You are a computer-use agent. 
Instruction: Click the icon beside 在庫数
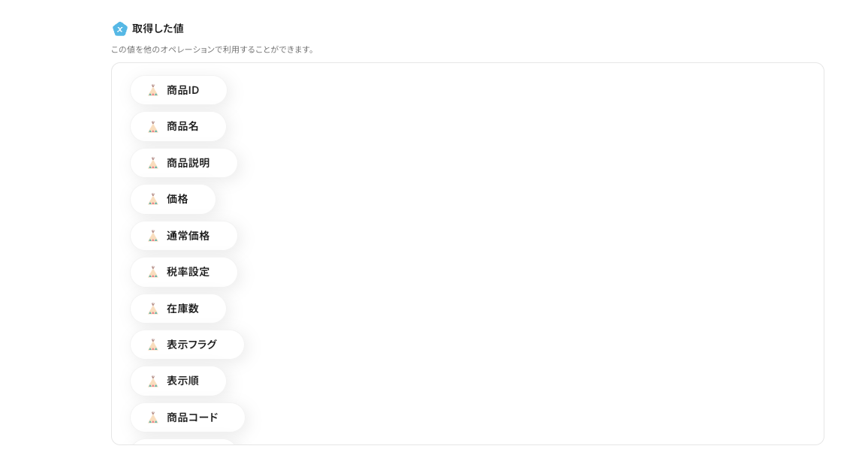(153, 309)
